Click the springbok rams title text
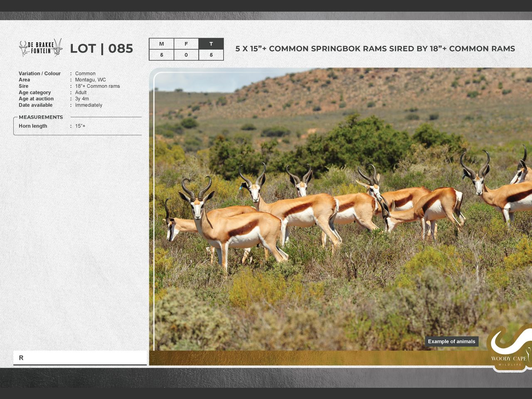Viewport: 532px width, 399px height. pos(375,49)
